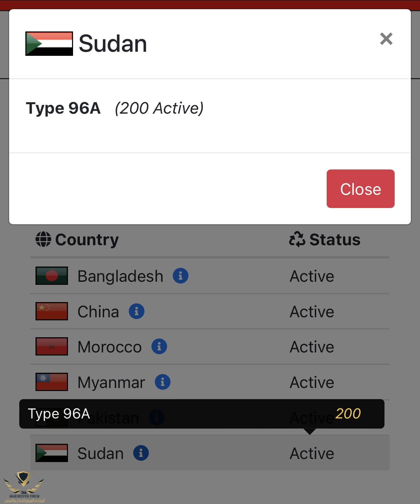
Task: Open Myanmar info icon
Action: [163, 382]
